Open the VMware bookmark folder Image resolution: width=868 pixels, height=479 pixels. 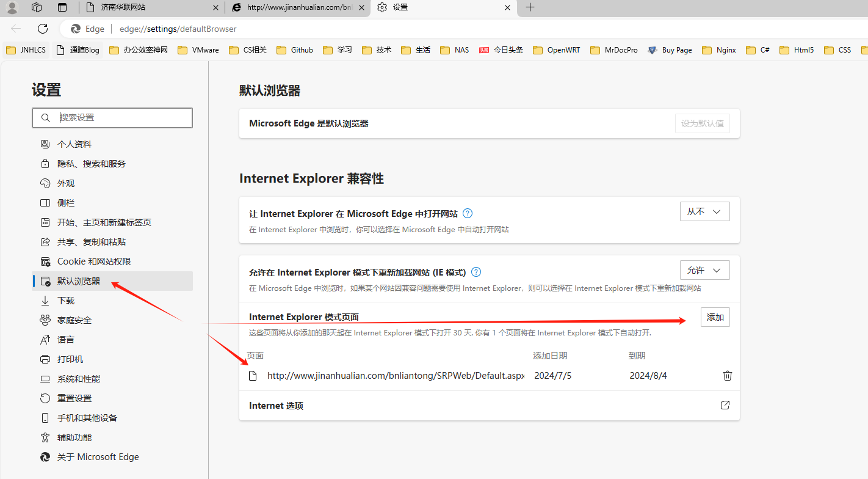coord(198,50)
